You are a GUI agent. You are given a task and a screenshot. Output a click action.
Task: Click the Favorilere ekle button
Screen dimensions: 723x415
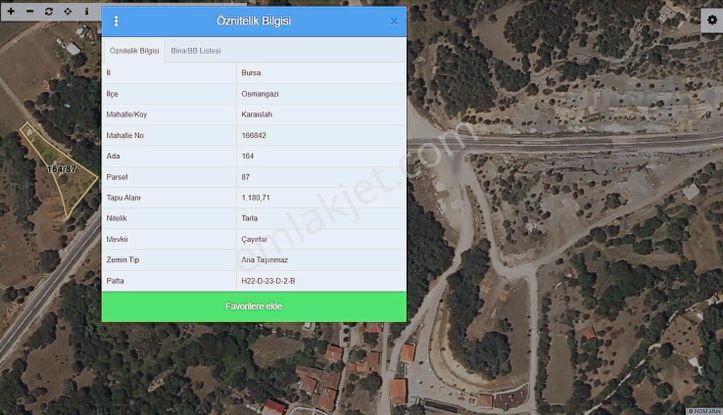pos(254,306)
